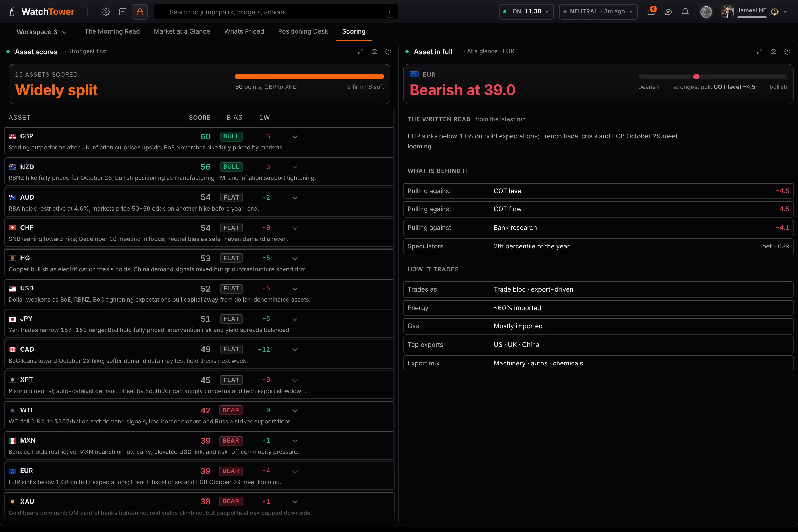The height and width of the screenshot is (532, 798).
Task: Open the LDN 11:38 clock dropdown
Action: pos(526,11)
